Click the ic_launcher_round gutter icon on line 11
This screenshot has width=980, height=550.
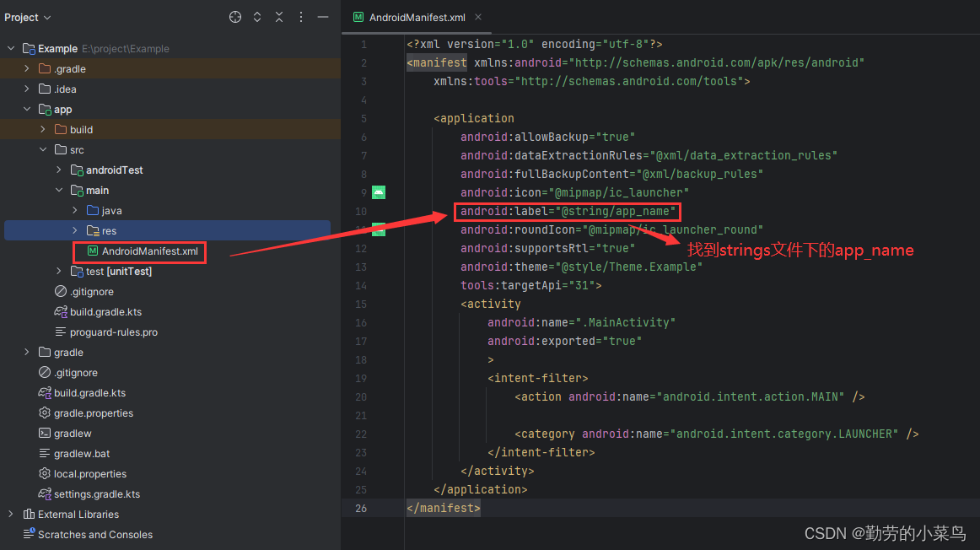(x=379, y=229)
